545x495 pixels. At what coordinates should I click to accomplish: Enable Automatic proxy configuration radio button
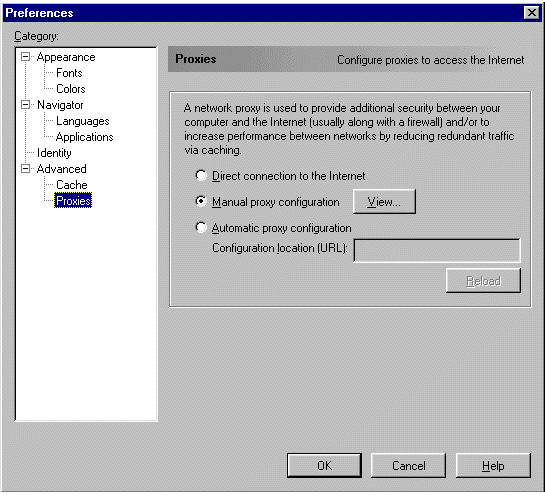pos(201,228)
